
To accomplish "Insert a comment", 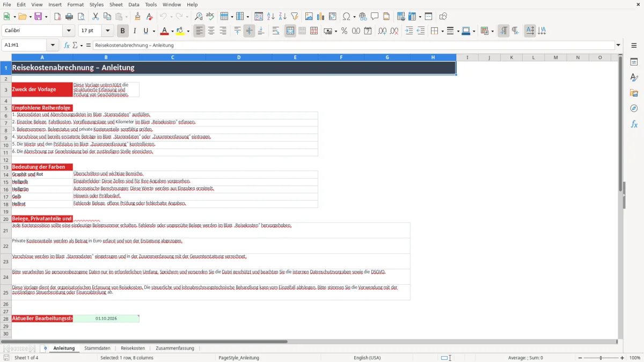I will (375, 17).
